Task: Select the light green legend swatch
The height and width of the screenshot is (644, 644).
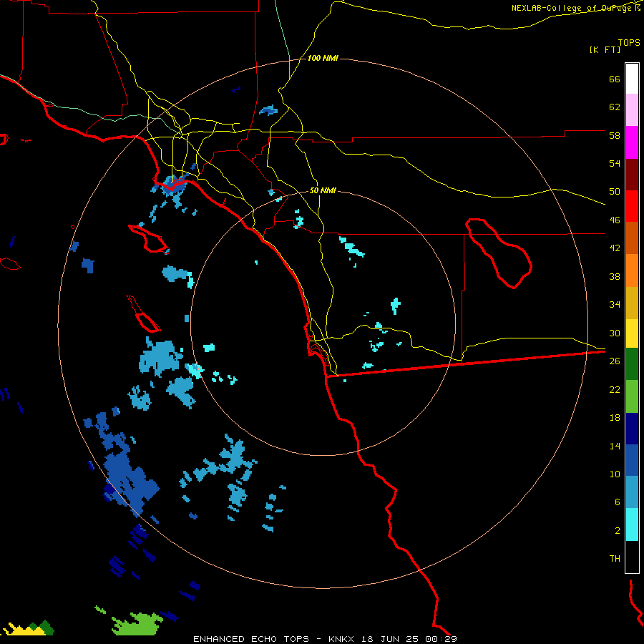Action: 632,396
